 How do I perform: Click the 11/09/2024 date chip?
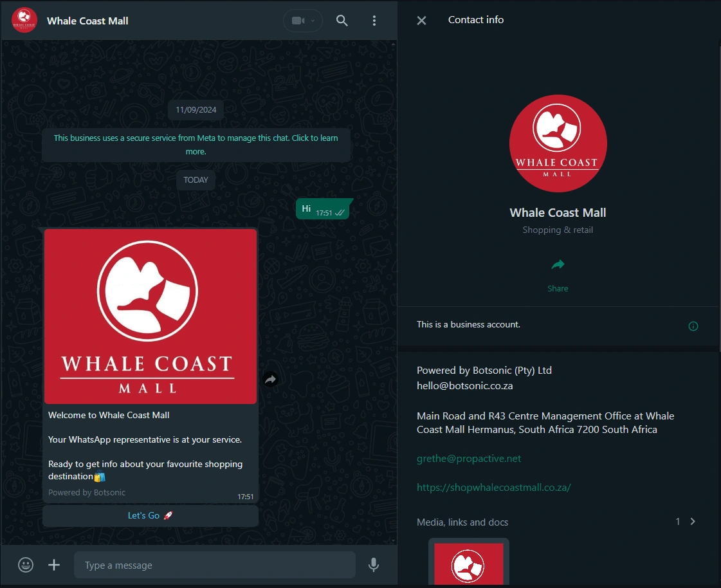tap(196, 110)
